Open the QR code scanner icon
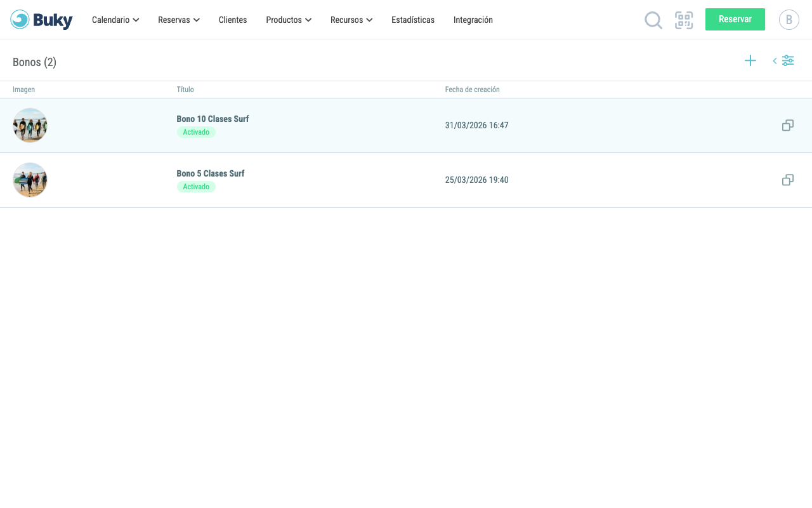This screenshot has width=812, height=508. [x=684, y=20]
